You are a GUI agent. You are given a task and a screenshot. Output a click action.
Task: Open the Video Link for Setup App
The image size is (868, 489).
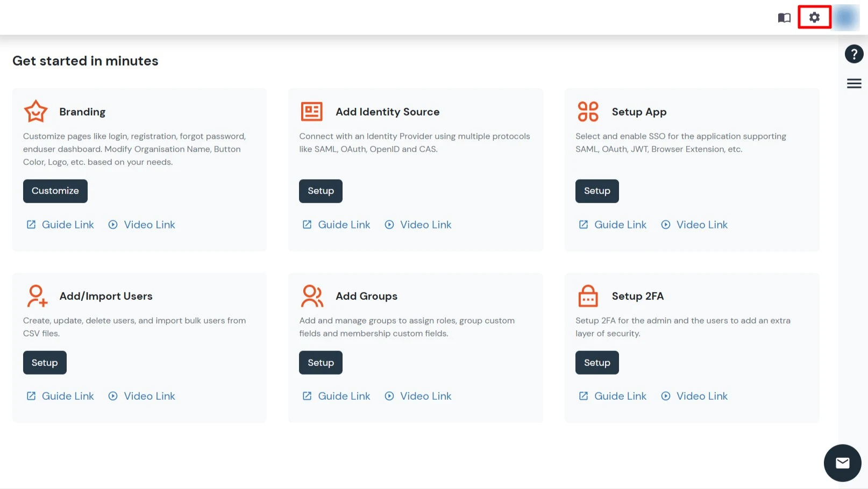point(694,225)
